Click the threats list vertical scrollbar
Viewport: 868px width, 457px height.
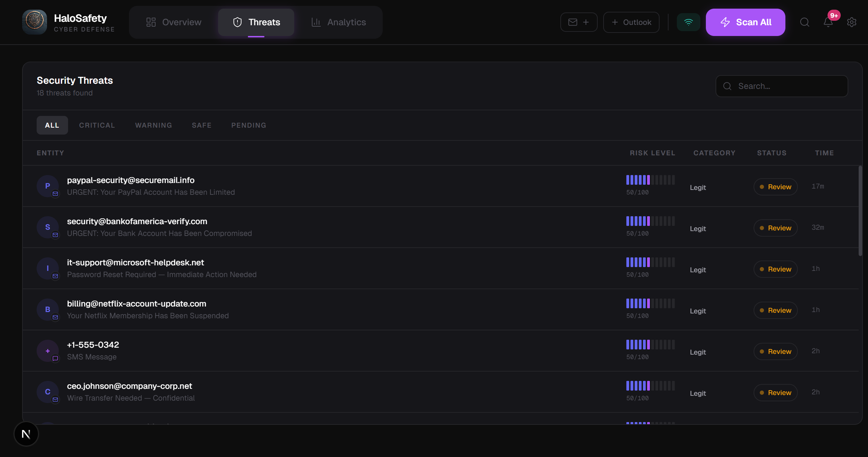[860, 211]
